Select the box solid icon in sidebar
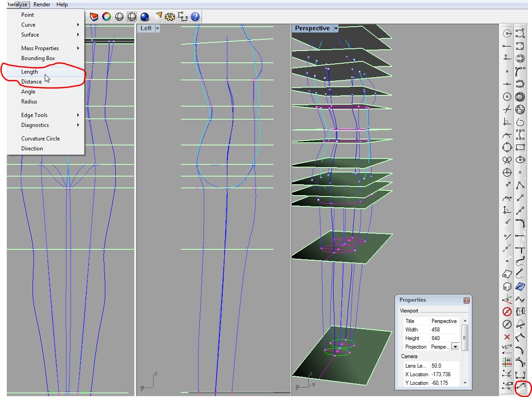 coord(507,286)
